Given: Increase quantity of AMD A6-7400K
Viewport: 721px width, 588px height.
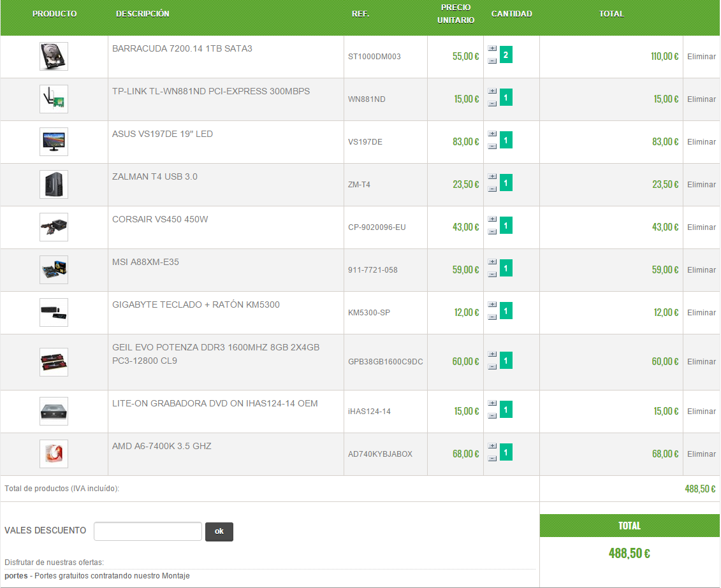Looking at the screenshot, I should click(492, 446).
